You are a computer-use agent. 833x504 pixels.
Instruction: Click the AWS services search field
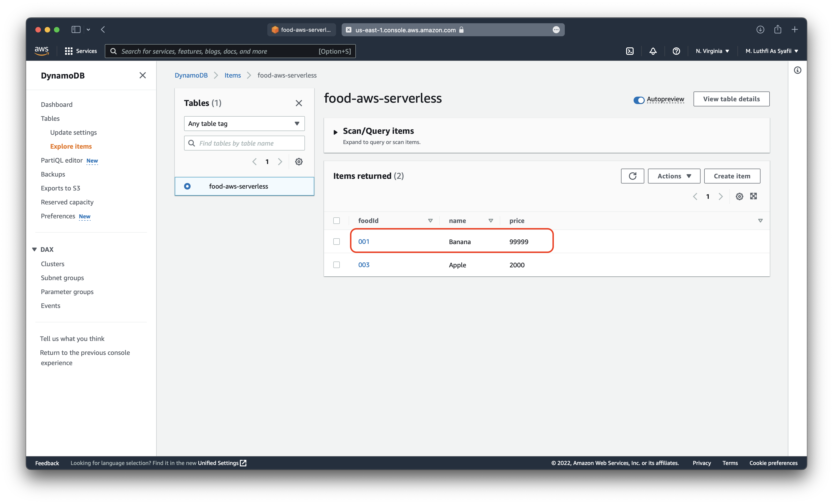[230, 51]
